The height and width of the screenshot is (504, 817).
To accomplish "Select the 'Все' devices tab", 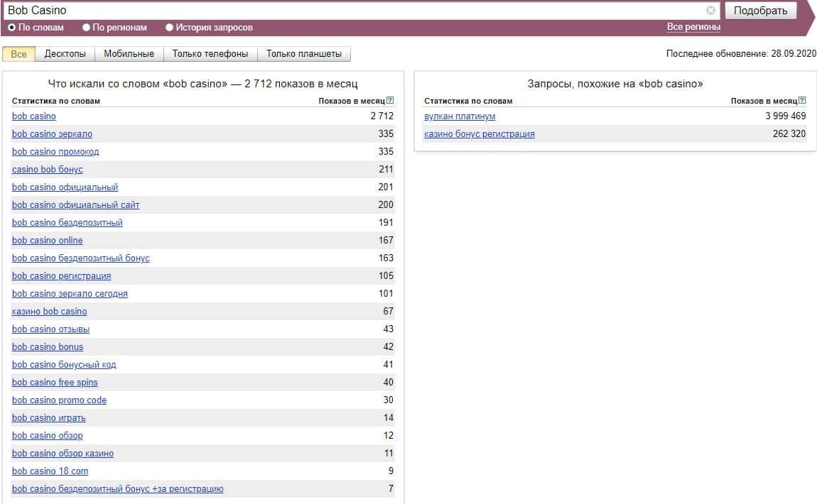I will [x=19, y=54].
